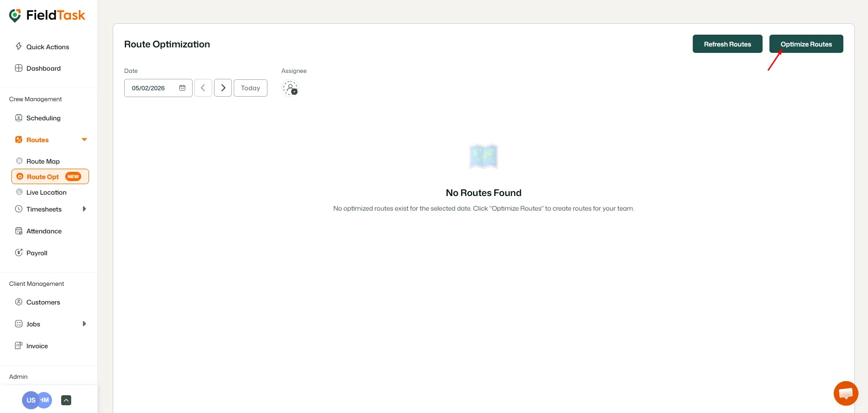
Task: Select Route Opt in the sidebar
Action: 43,176
